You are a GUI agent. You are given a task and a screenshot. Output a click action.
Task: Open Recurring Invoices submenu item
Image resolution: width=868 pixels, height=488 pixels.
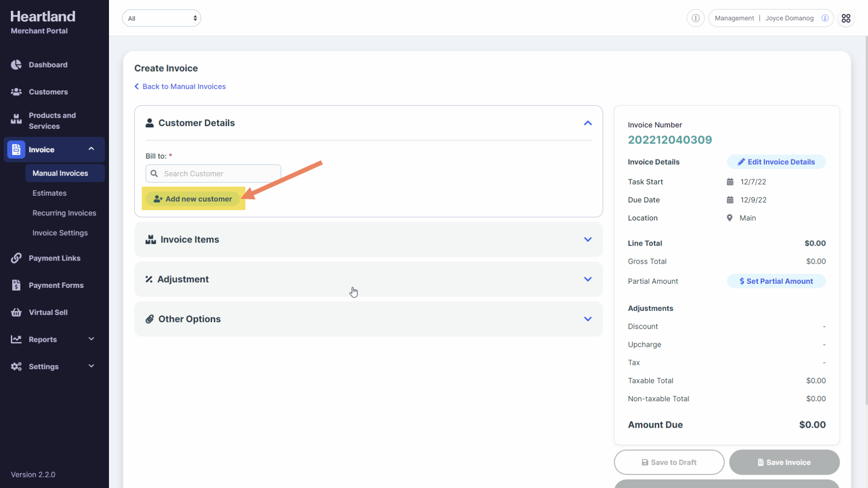point(64,213)
